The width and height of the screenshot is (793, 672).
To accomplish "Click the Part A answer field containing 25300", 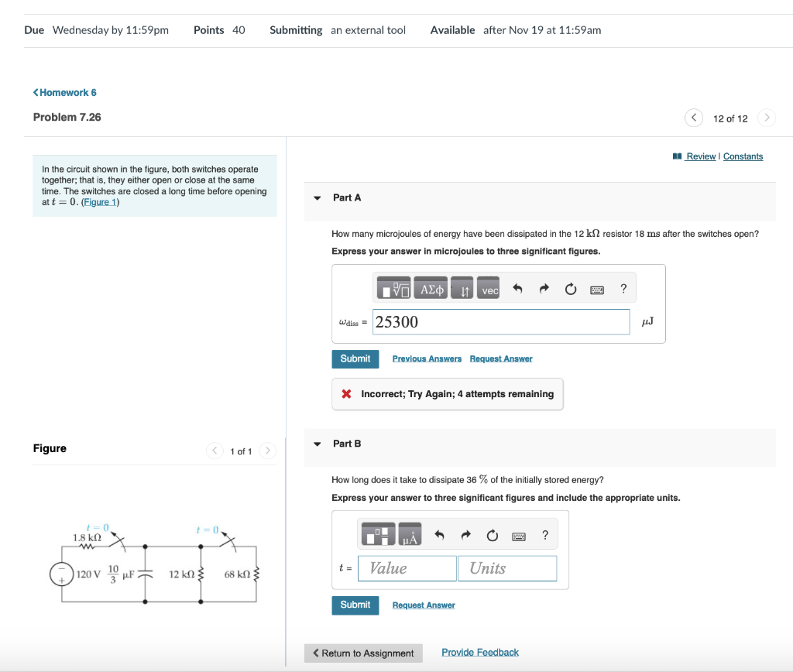I will (501, 322).
